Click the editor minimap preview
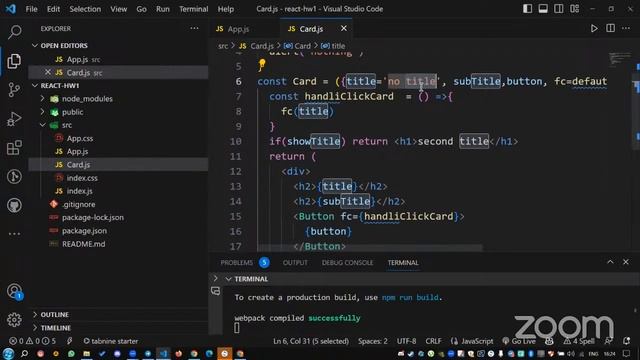This screenshot has height=360, width=640. 620,59
